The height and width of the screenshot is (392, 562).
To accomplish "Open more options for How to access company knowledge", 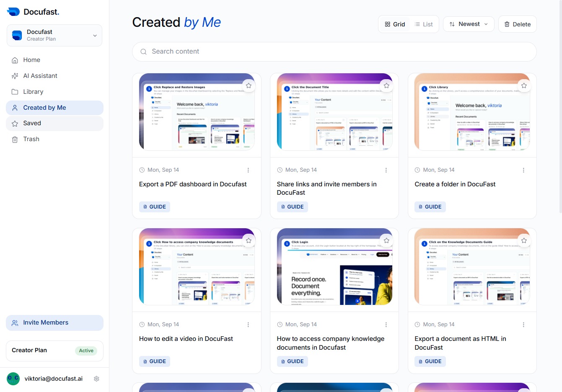I will [386, 325].
